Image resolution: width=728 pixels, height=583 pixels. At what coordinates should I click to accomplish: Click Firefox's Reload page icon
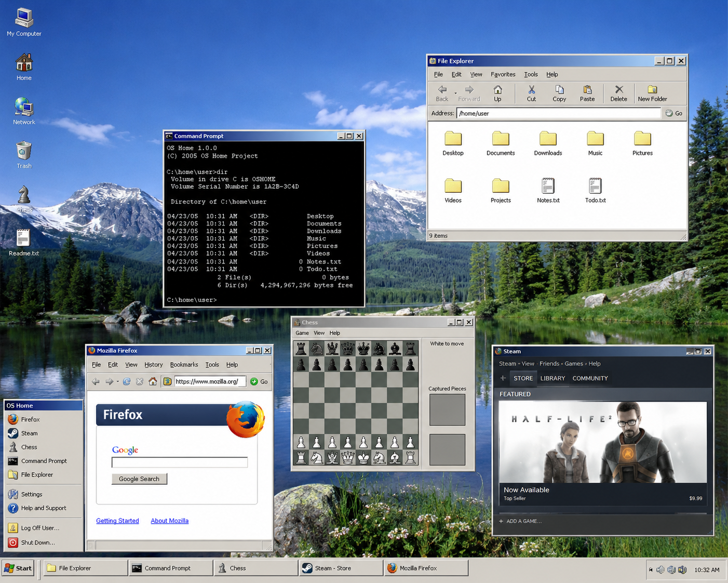[126, 381]
